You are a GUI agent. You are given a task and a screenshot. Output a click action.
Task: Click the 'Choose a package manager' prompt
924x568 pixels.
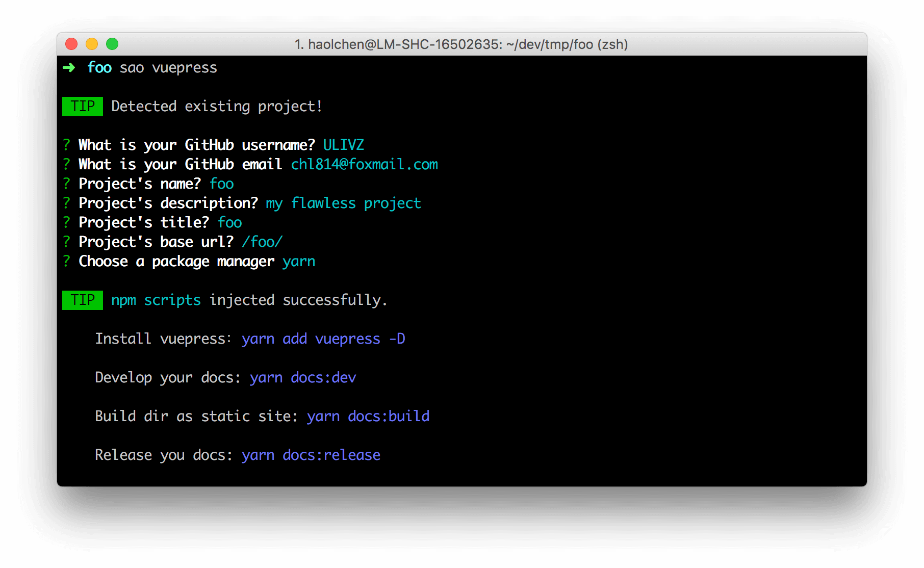[x=176, y=262]
